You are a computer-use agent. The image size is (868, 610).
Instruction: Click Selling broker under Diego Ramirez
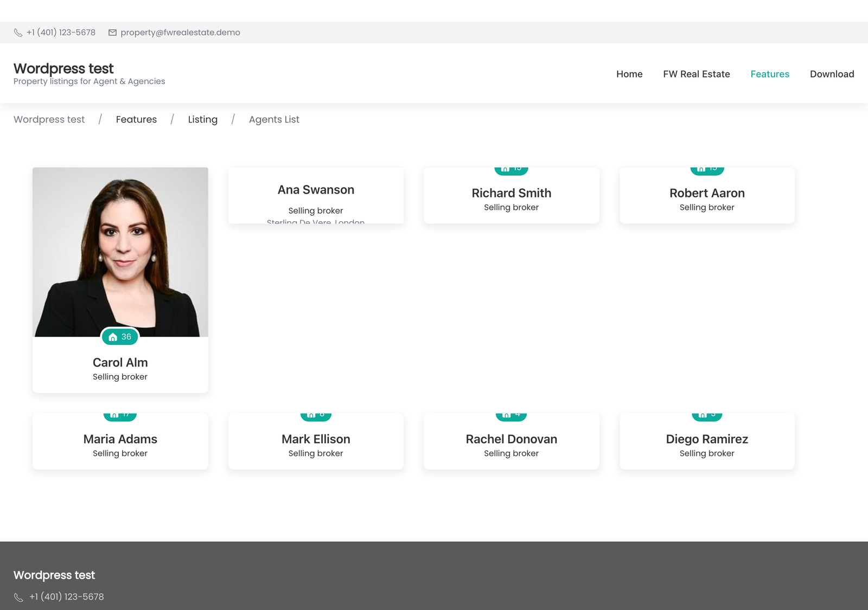[x=707, y=453]
